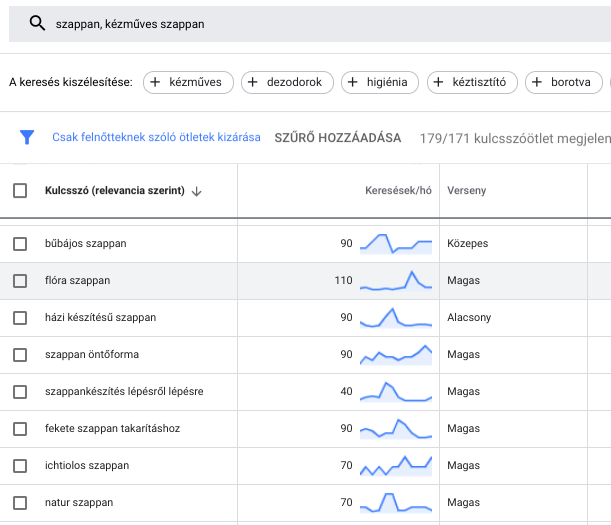Screen dimensions: 611x525
Task: Sort by Keresések/hó column header
Action: tap(398, 191)
